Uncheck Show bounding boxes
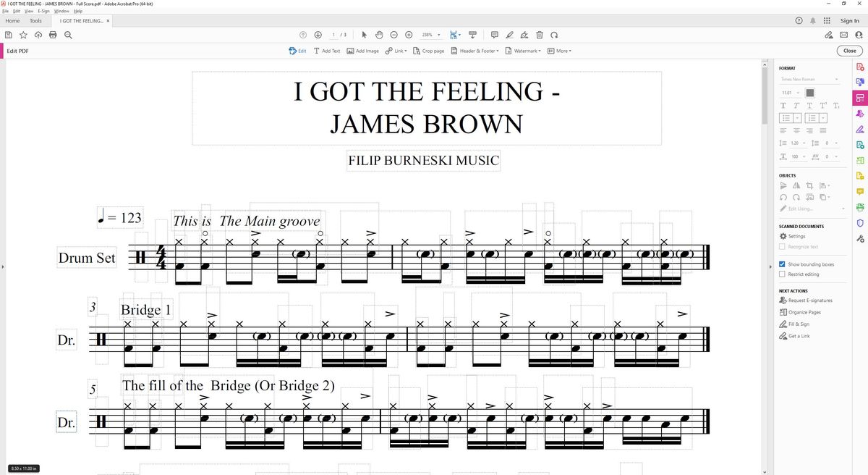The height and width of the screenshot is (475, 868). tap(783, 264)
